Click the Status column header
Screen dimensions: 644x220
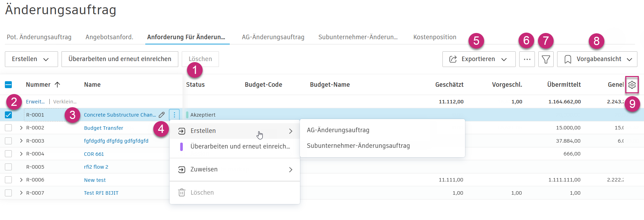195,85
